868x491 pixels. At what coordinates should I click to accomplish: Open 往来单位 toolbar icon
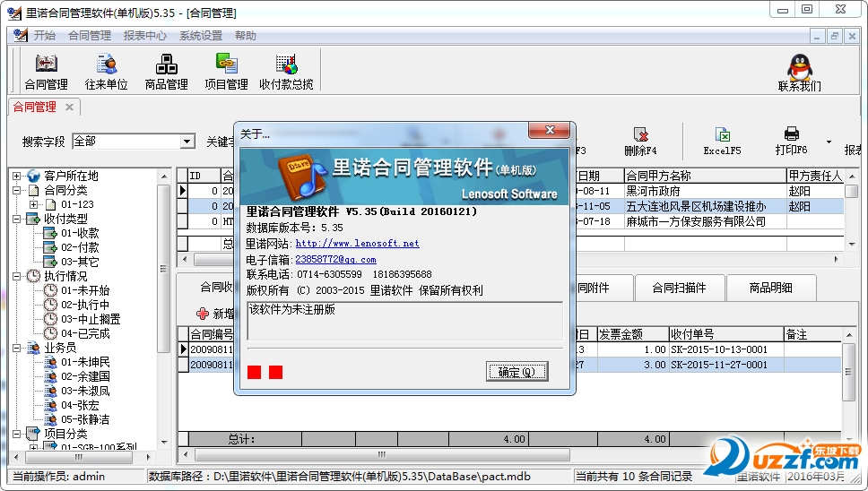point(107,72)
